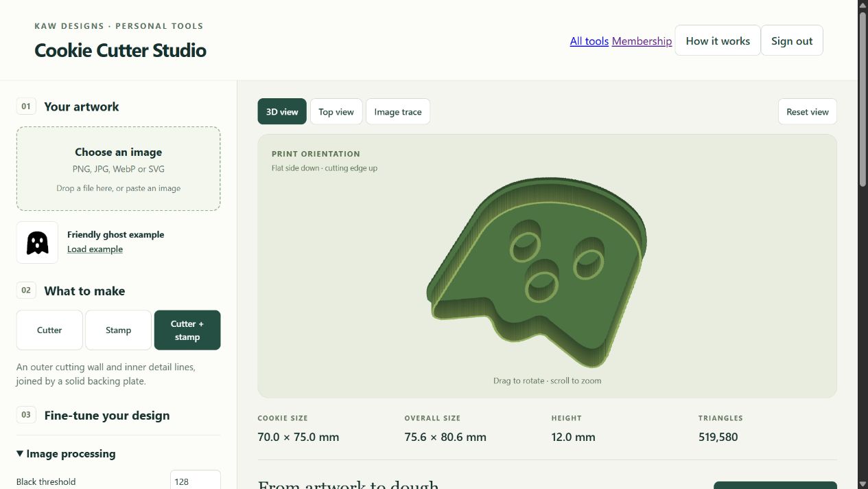Click the Black threshold input field

point(196,481)
